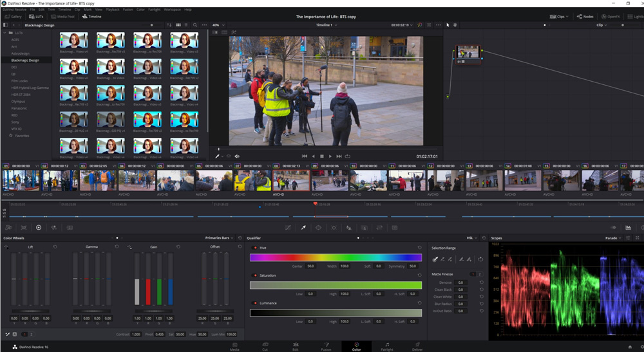Toggle the Saturation qualifier on/off
The height and width of the screenshot is (352, 644).
pos(255,275)
